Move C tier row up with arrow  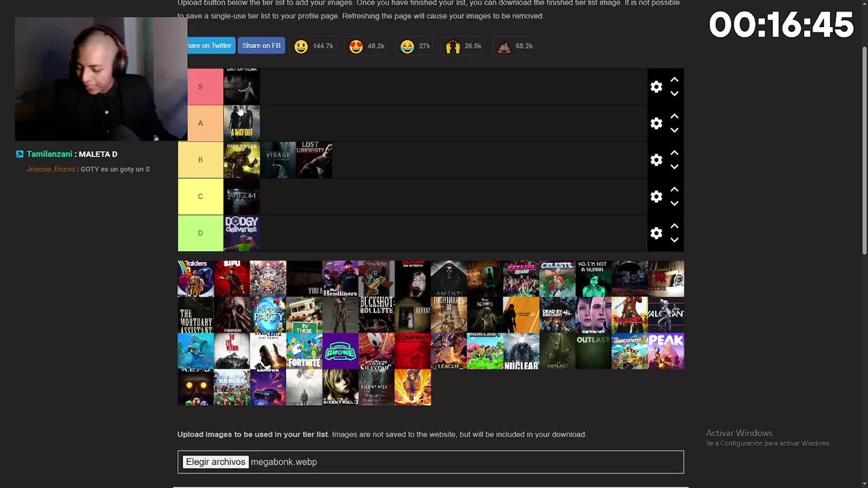pos(674,190)
